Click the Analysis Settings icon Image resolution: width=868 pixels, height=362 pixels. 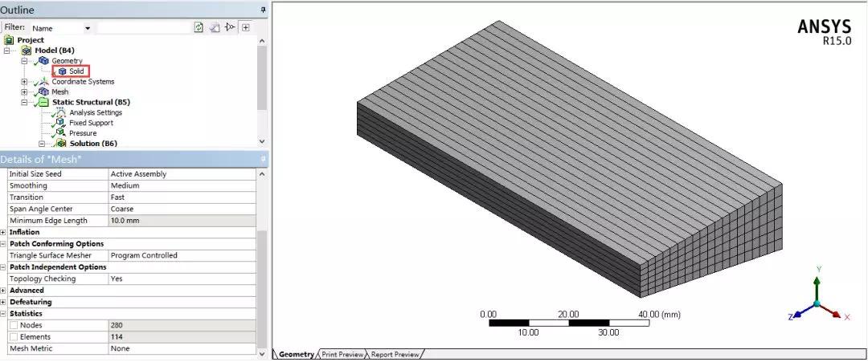(x=60, y=112)
